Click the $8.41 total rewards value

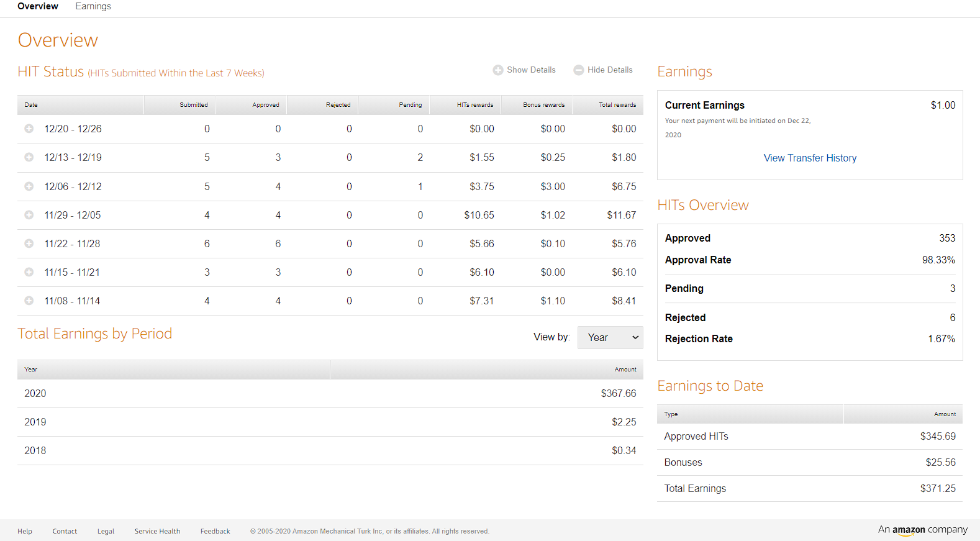pyautogui.click(x=624, y=301)
